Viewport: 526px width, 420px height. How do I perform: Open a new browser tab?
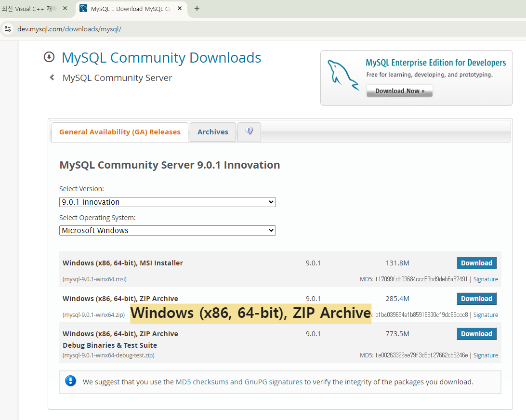pyautogui.click(x=197, y=8)
